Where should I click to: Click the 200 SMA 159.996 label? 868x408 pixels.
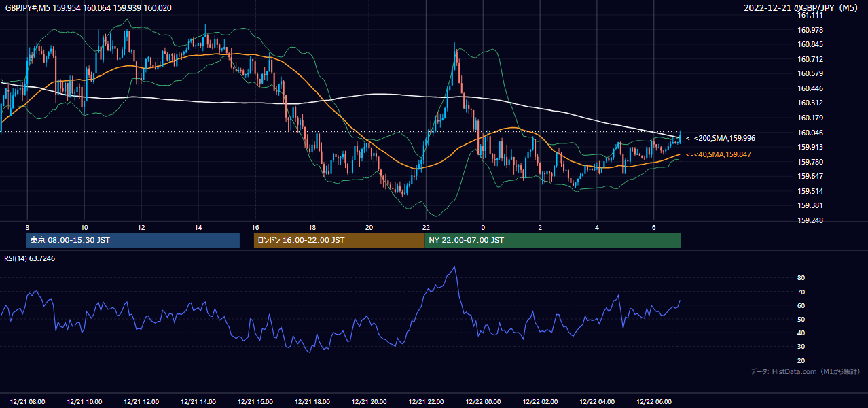[x=720, y=138]
